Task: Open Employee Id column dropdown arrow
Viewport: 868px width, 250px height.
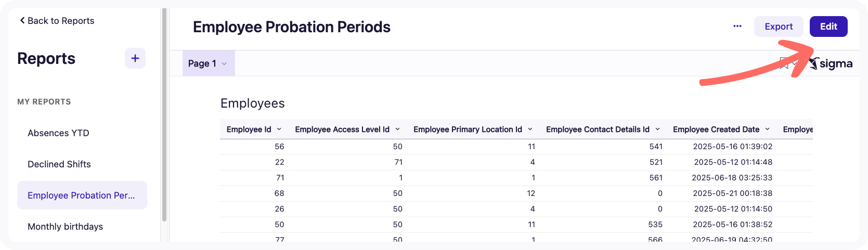Action: click(279, 129)
